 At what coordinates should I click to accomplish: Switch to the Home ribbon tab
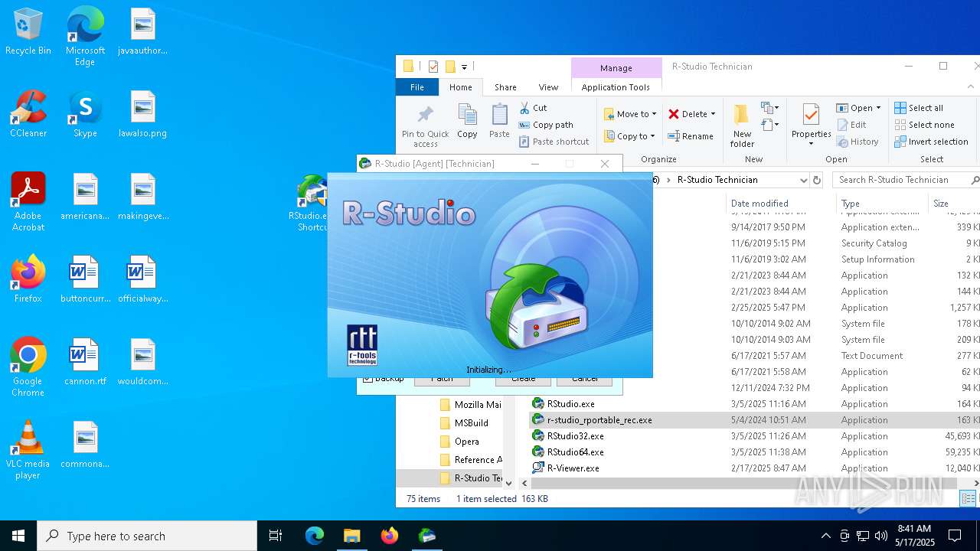coord(461,87)
